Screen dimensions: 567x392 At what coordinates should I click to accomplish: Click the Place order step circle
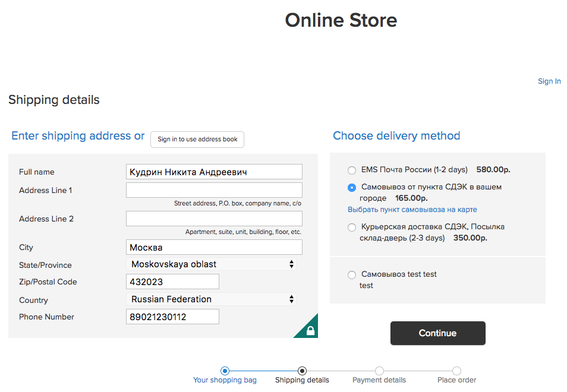(x=456, y=371)
